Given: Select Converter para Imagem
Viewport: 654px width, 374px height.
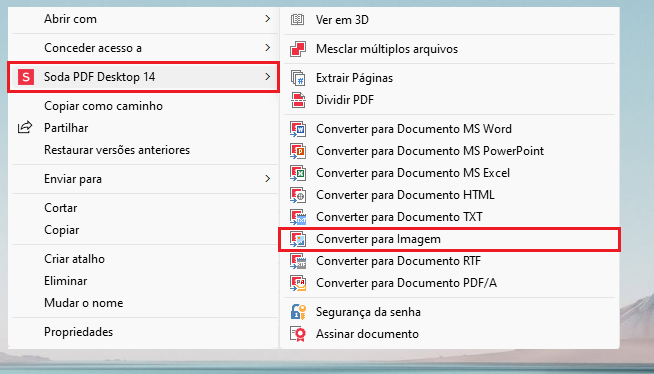Looking at the screenshot, I should [450, 239].
